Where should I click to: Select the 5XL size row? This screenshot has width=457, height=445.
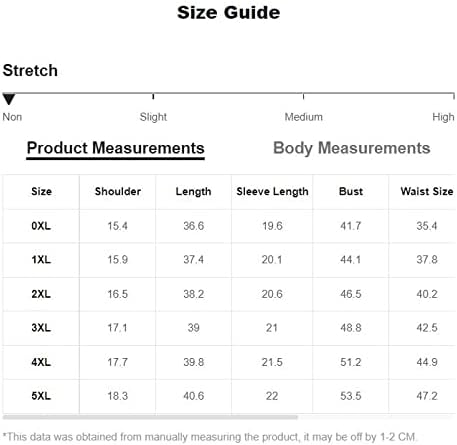(229, 396)
